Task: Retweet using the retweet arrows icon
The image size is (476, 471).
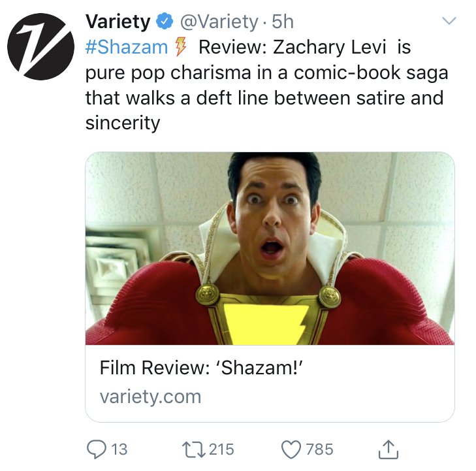Action: point(194,449)
